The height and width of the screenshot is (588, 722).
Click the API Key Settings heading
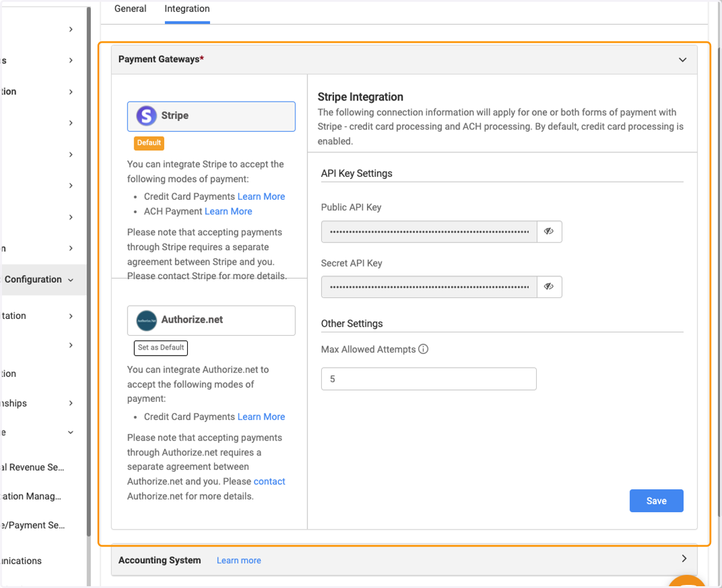357,173
